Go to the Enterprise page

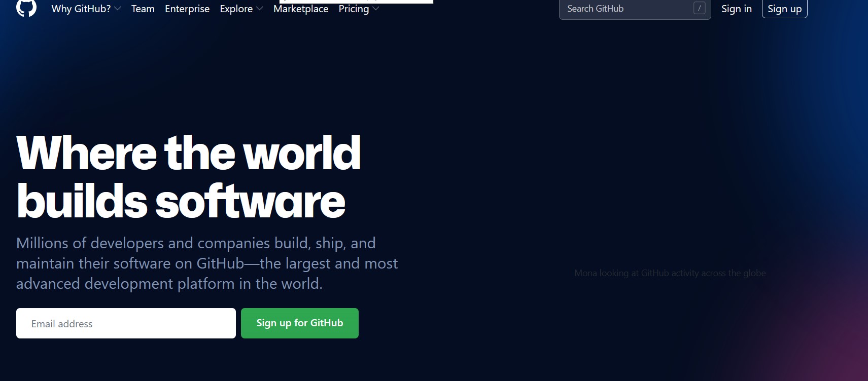point(187,9)
